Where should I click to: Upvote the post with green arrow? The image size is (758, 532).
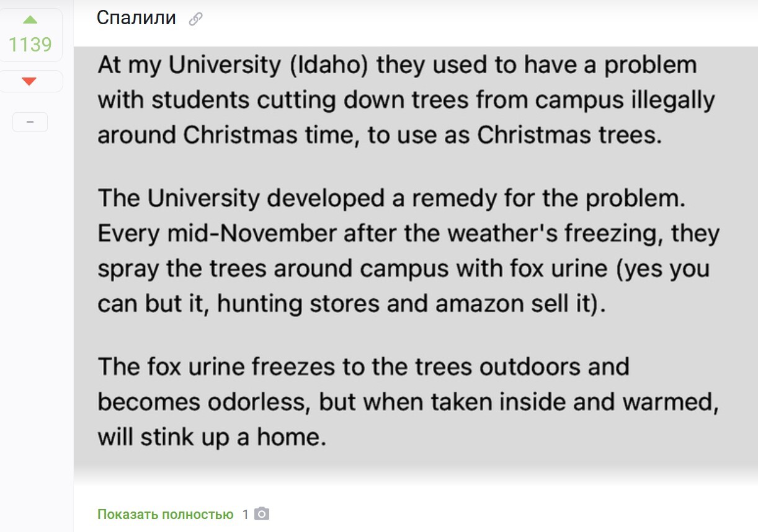(30, 20)
